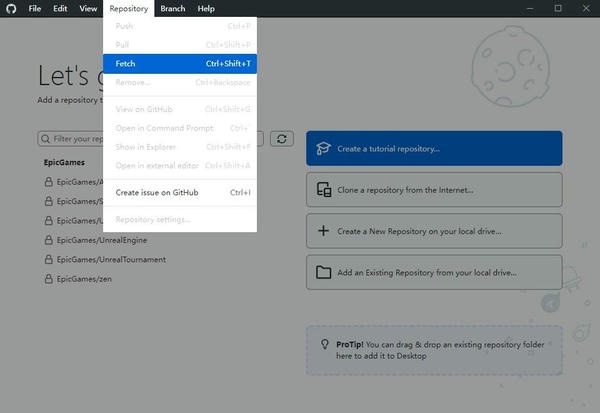600x413 pixels.
Task: Click the graduation cap tutorial icon
Action: tap(323, 149)
